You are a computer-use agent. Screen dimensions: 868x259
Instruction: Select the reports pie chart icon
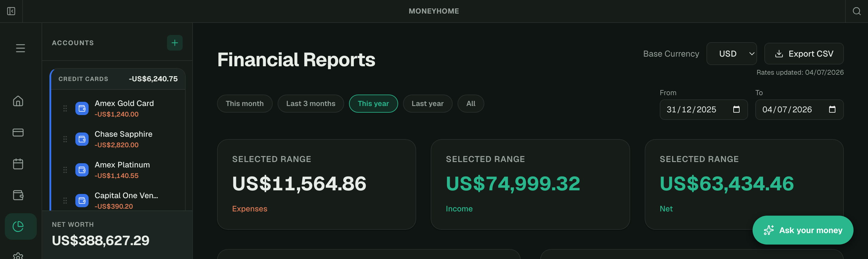click(x=20, y=226)
